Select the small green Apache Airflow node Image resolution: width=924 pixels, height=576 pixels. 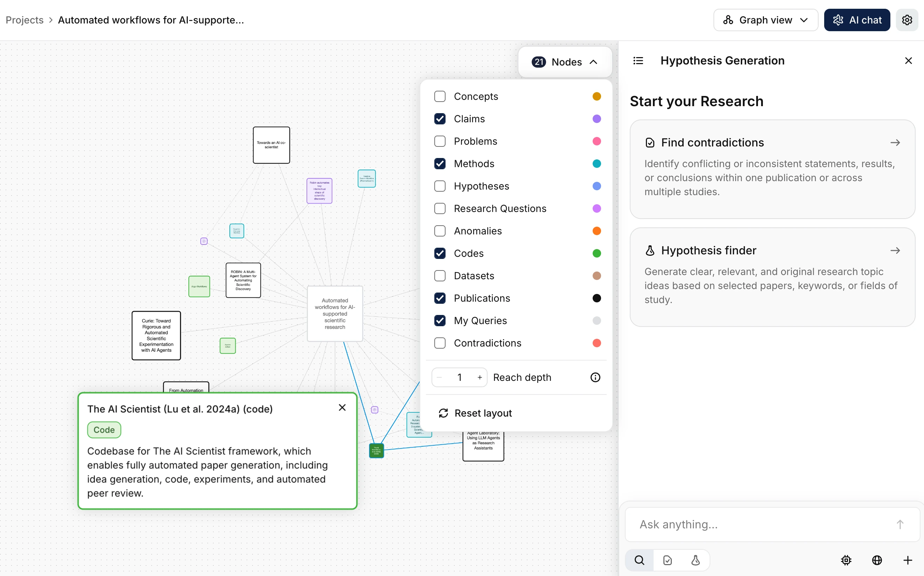(x=227, y=346)
